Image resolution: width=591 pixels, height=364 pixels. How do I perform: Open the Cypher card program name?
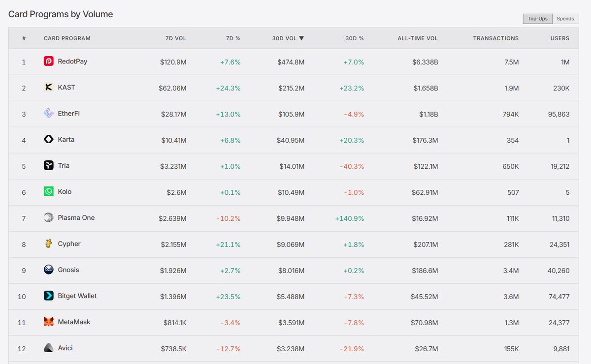69,244
